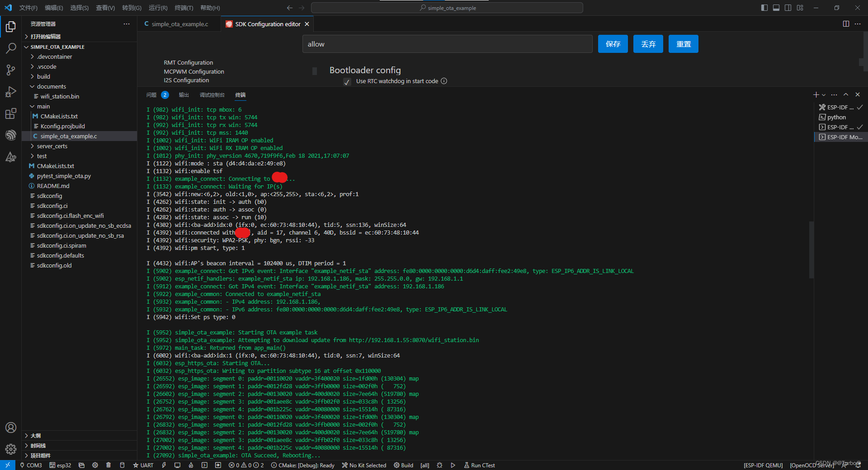Customize layout icon in title bar
This screenshot has width=868, height=470.
coord(800,8)
